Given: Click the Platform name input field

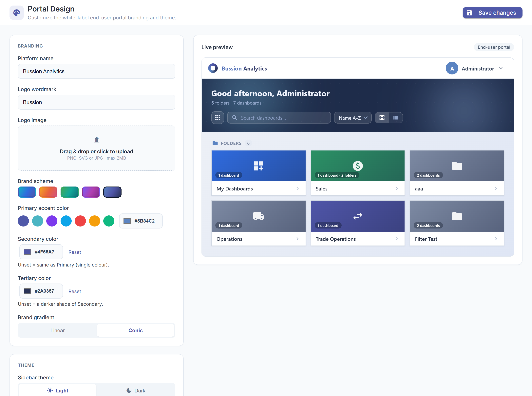Looking at the screenshot, I should point(97,71).
